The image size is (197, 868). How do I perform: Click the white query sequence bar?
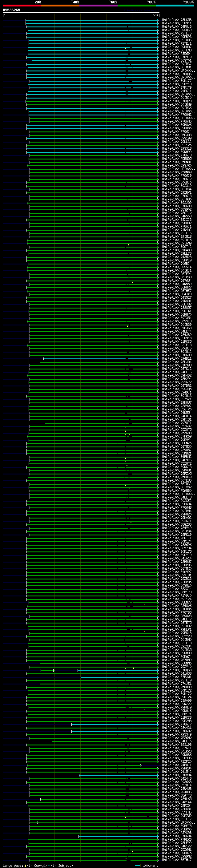[81, 13]
